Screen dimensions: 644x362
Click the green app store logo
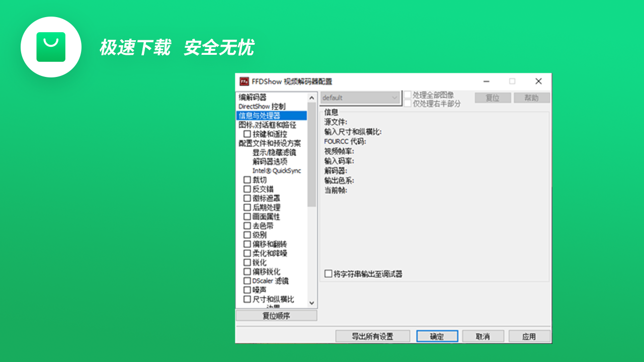coord(51,47)
